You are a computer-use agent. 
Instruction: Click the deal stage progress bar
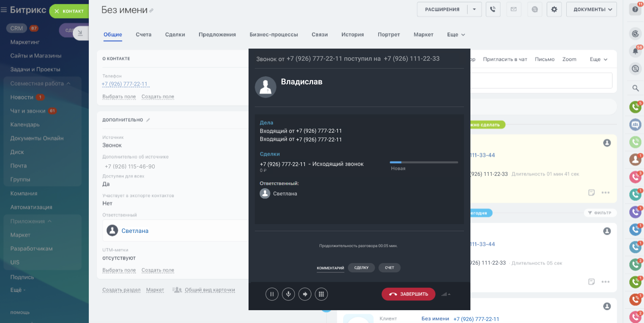[423, 162]
